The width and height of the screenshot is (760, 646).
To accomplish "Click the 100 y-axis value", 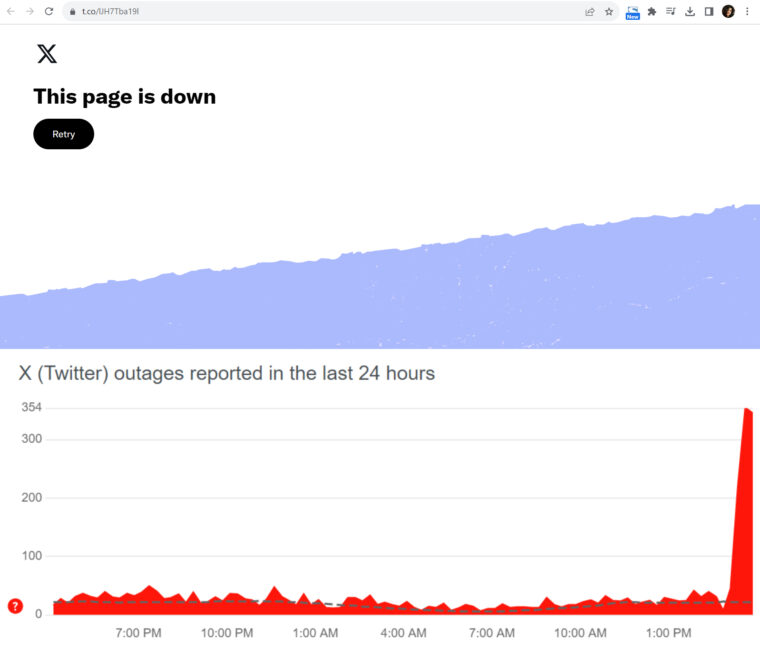I will pyautogui.click(x=32, y=555).
